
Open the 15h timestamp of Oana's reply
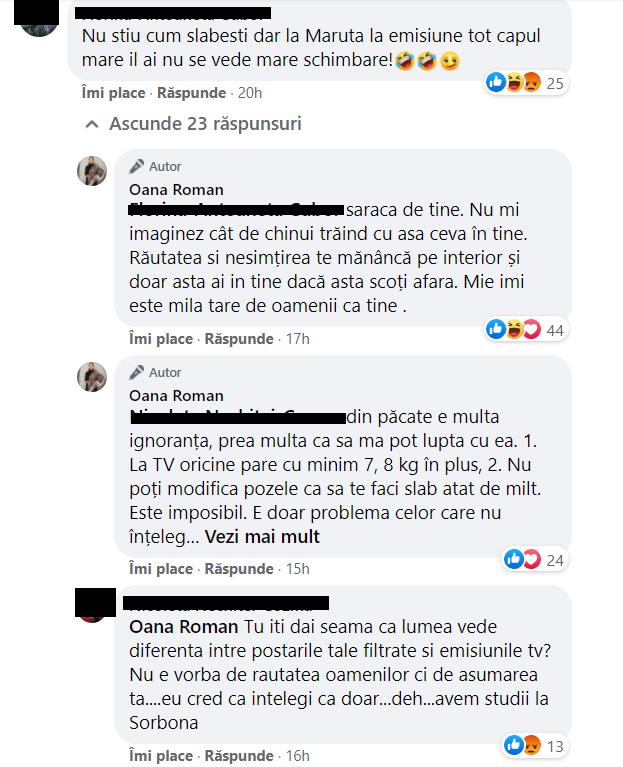tap(297, 569)
